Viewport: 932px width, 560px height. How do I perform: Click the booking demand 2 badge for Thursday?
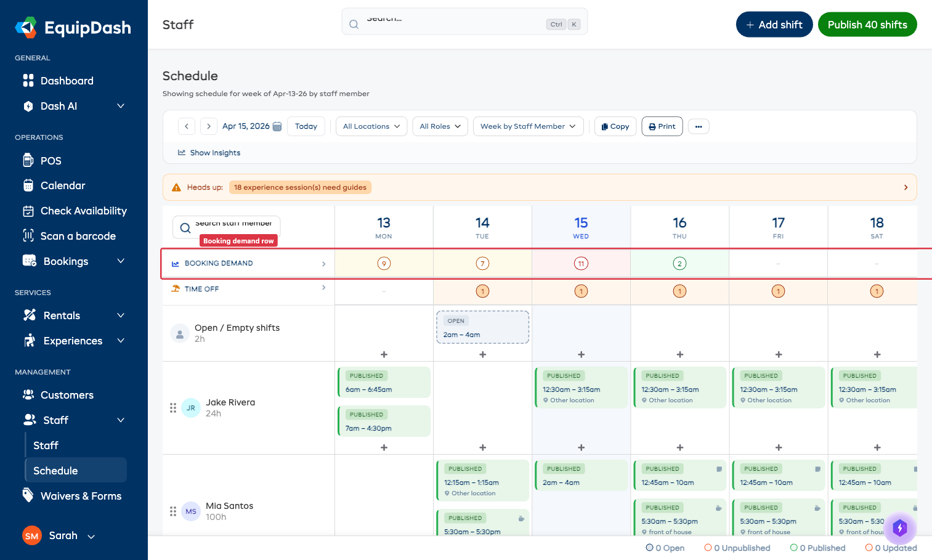[679, 264]
